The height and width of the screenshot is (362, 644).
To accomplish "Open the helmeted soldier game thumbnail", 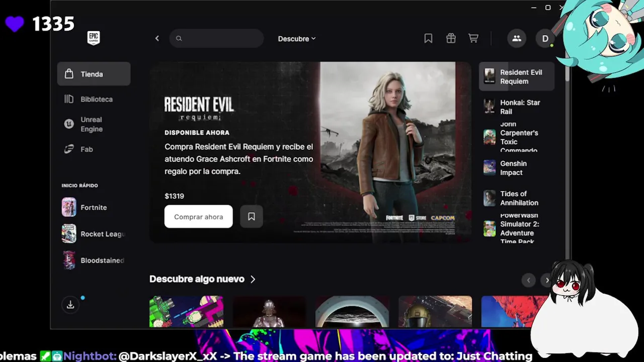I will point(435,312).
